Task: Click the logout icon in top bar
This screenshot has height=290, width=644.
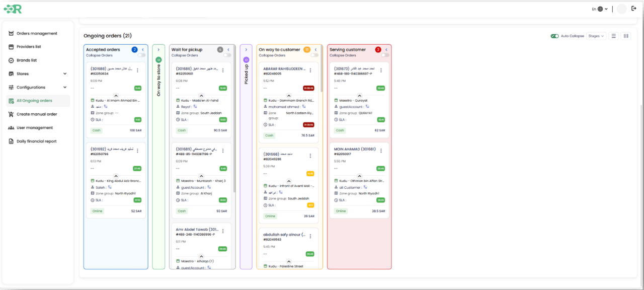Action: pyautogui.click(x=633, y=9)
